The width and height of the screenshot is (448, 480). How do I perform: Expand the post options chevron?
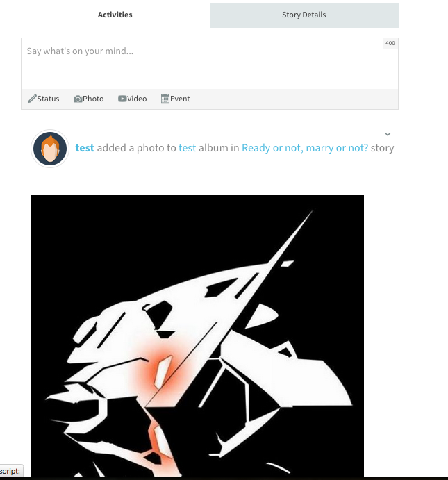[x=388, y=134]
